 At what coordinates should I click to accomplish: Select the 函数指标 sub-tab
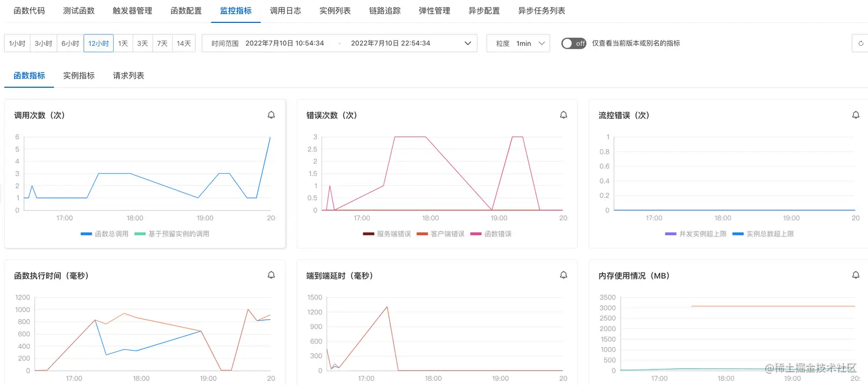pyautogui.click(x=29, y=76)
